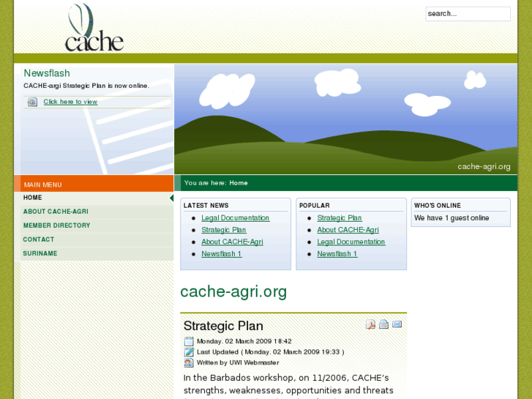Open Contact menu item
This screenshot has width=532, height=399.
pyautogui.click(x=97, y=239)
